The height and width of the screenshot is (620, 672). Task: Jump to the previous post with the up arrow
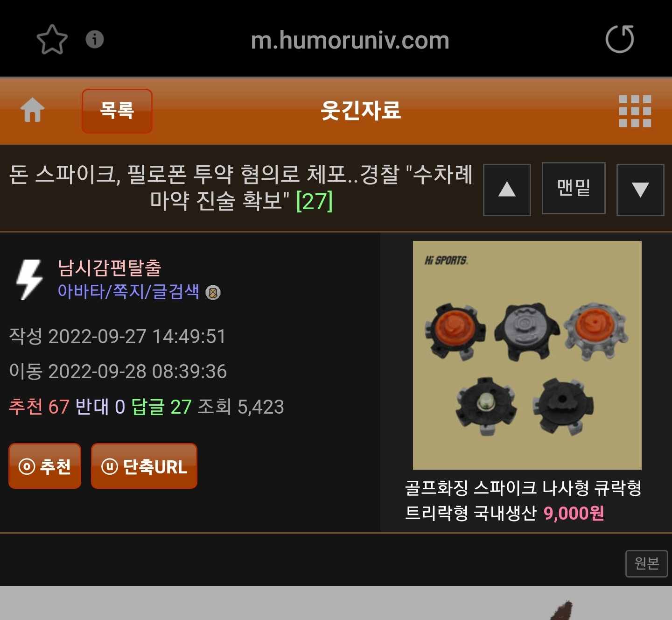[x=507, y=190]
